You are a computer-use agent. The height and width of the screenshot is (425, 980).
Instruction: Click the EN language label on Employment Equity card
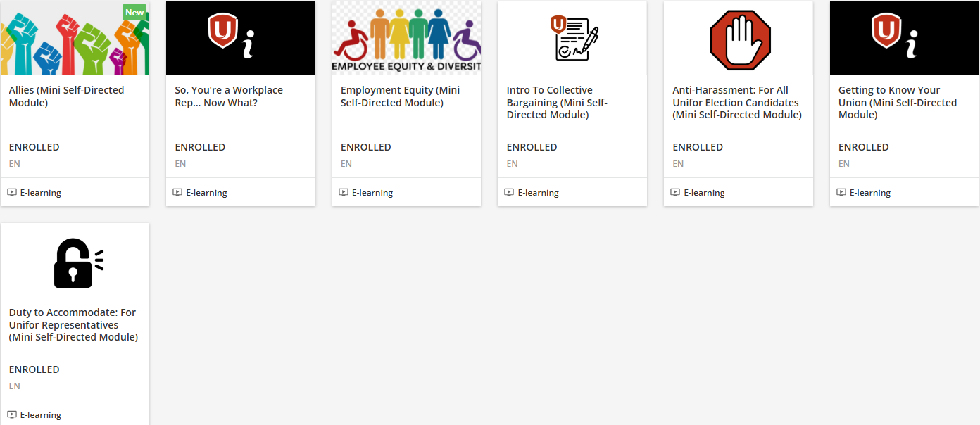point(346,163)
